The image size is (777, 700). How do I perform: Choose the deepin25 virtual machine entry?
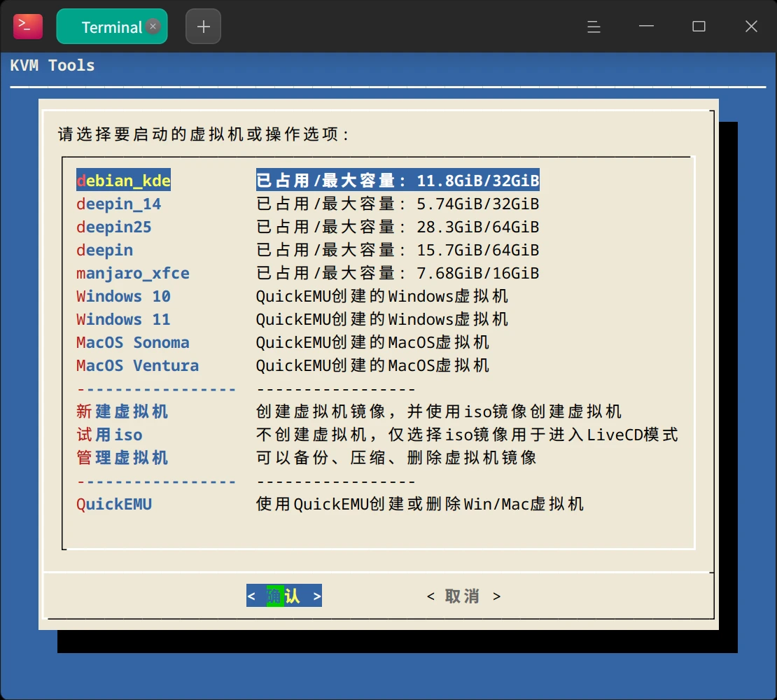(113, 227)
